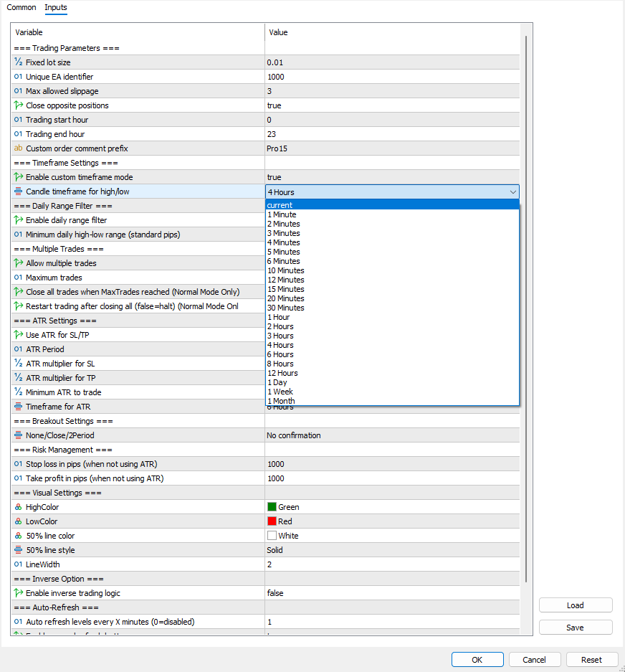Click the None/Close/2Period enum icon
The width and height of the screenshot is (625, 672).
tap(18, 435)
